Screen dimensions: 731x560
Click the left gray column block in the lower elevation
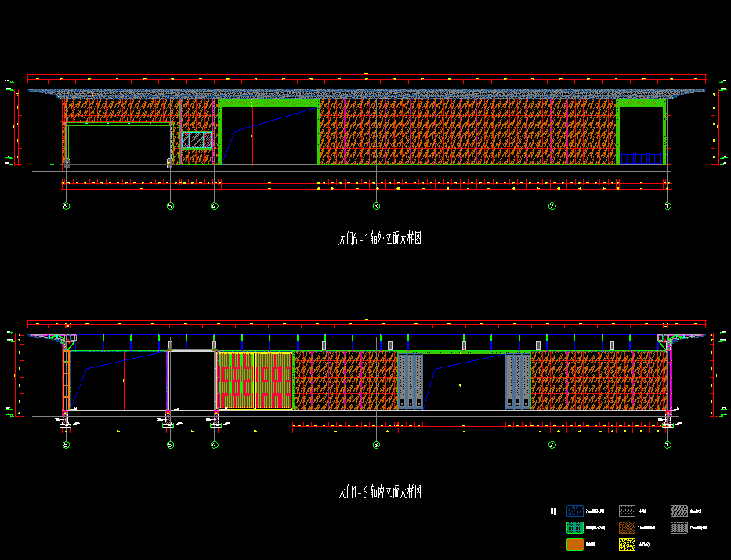pyautogui.click(x=410, y=381)
